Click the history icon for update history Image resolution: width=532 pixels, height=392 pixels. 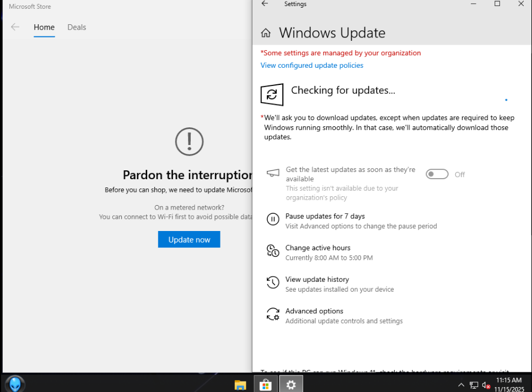tap(273, 282)
